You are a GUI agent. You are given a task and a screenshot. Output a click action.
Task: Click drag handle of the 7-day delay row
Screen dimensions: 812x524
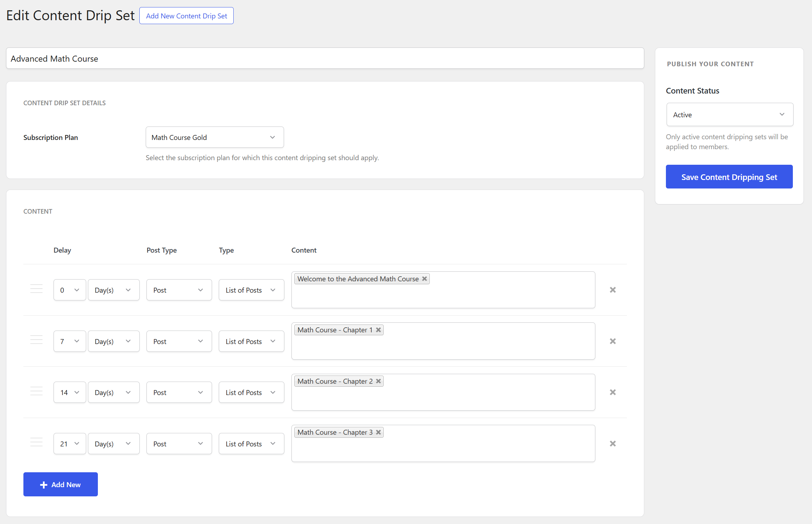point(36,340)
